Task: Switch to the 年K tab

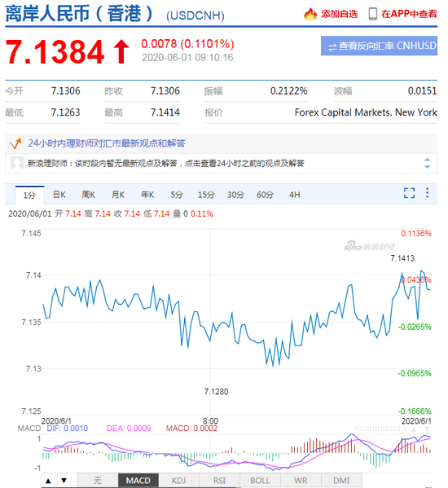Action: click(147, 195)
